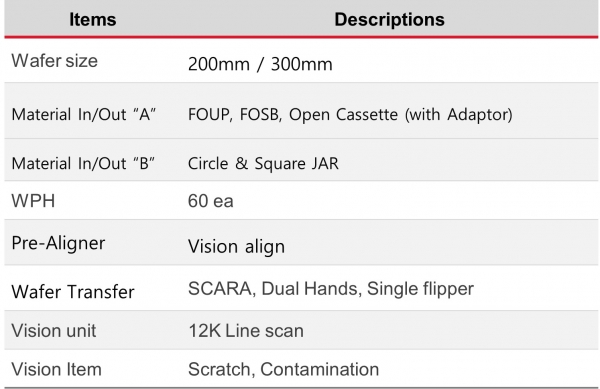Screen dimensions: 600x389
Task: Click the 200mm / 300mm value
Action: [260, 64]
